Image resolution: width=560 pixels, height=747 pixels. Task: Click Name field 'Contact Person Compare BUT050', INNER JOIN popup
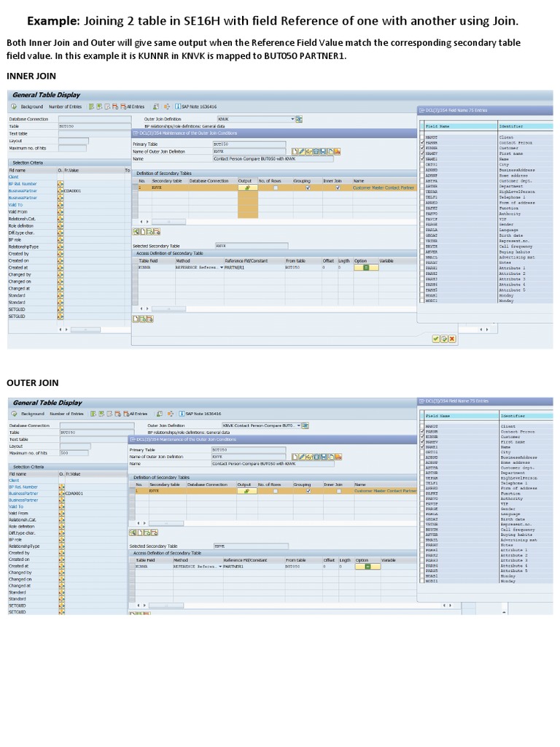(x=273, y=158)
